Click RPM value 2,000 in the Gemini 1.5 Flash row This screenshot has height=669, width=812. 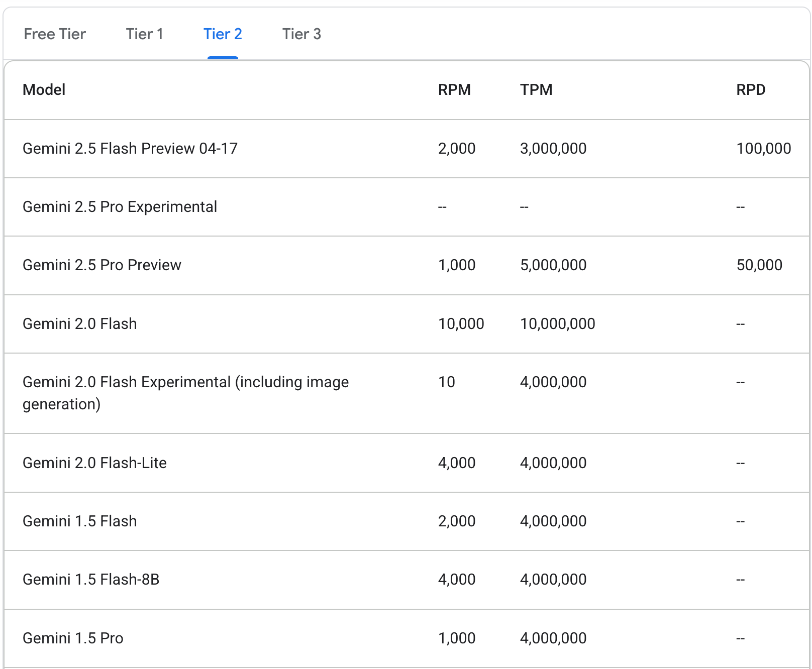point(457,521)
